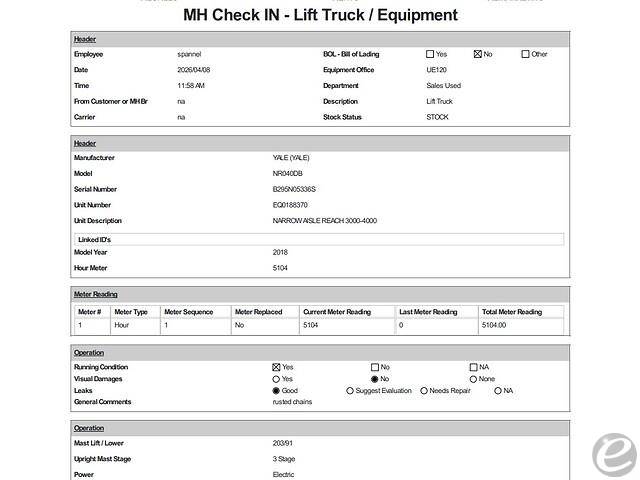Click Upright Mast Stage value 3 Stage

point(284,459)
